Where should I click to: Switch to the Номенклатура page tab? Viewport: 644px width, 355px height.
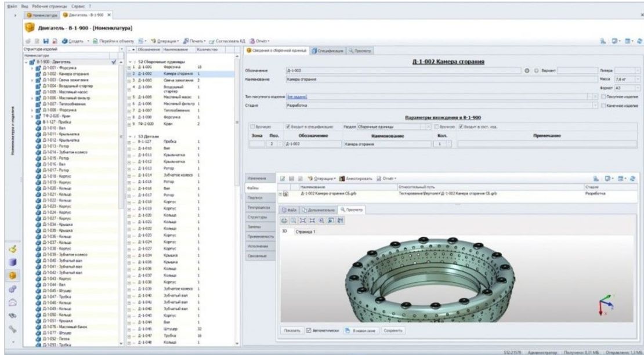(41, 15)
